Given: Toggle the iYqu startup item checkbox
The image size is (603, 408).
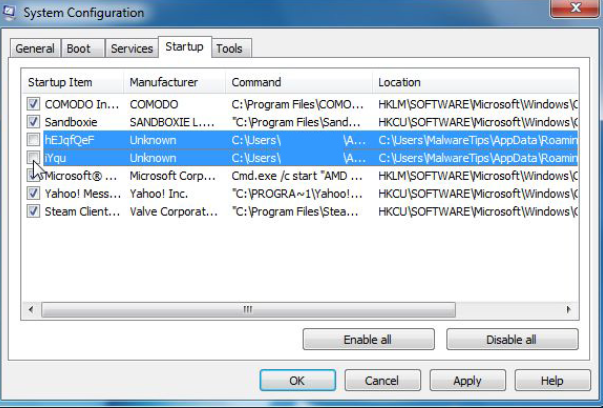Looking at the screenshot, I should pos(33,157).
